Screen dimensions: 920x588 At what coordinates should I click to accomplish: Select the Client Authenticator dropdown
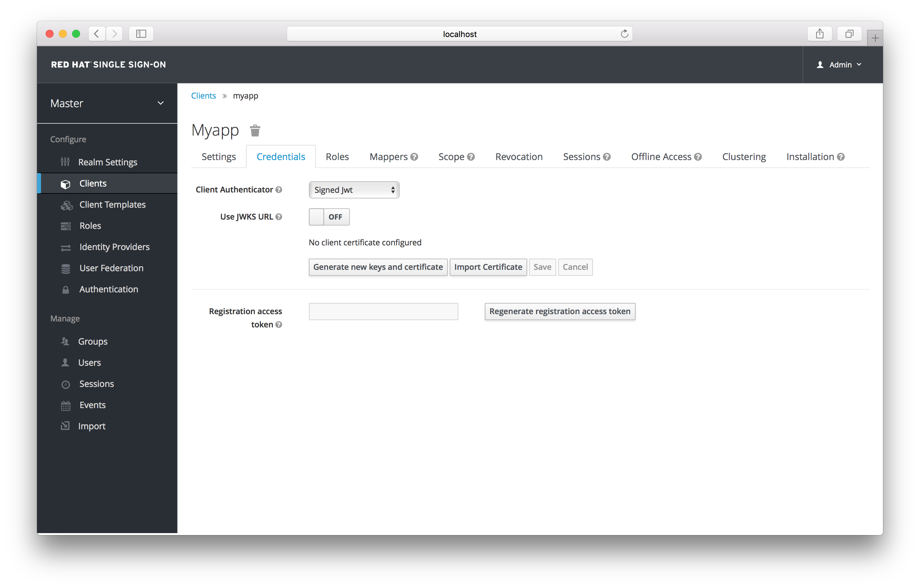[354, 189]
